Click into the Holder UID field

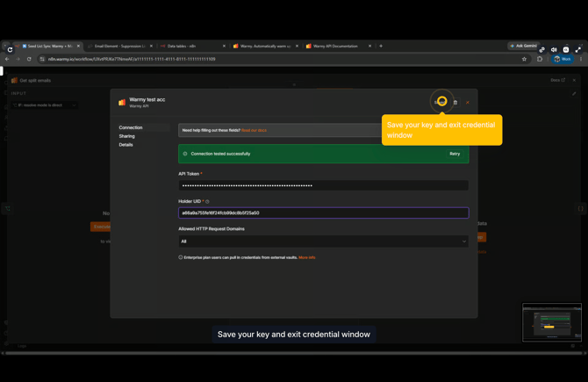click(x=323, y=213)
